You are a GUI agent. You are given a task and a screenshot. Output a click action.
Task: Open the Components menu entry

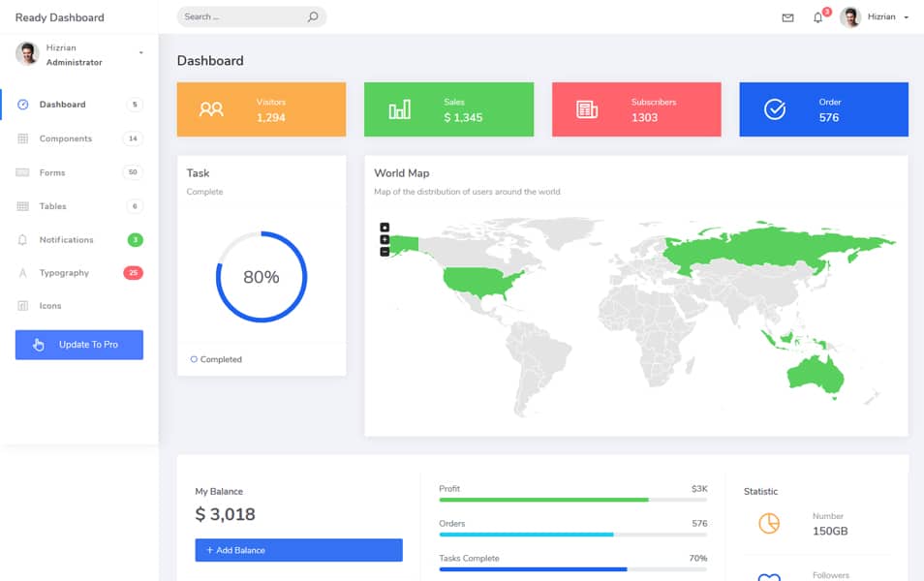tap(68, 138)
